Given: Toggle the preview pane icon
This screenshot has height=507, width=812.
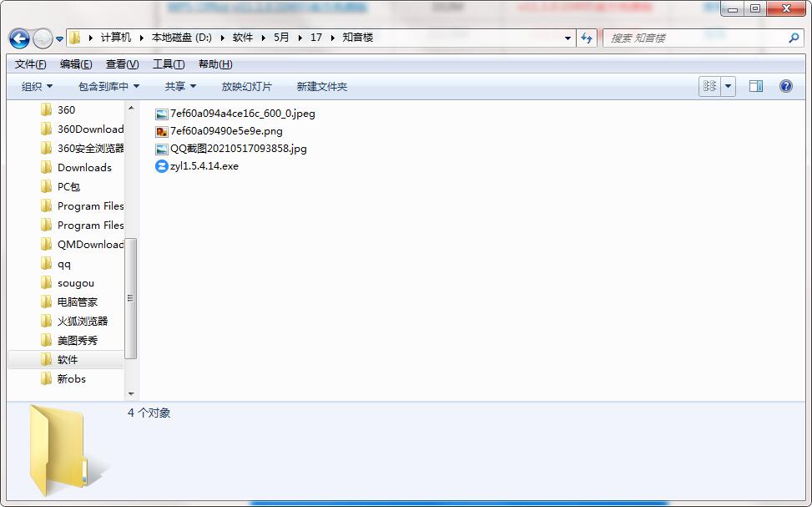Looking at the screenshot, I should 756,86.
